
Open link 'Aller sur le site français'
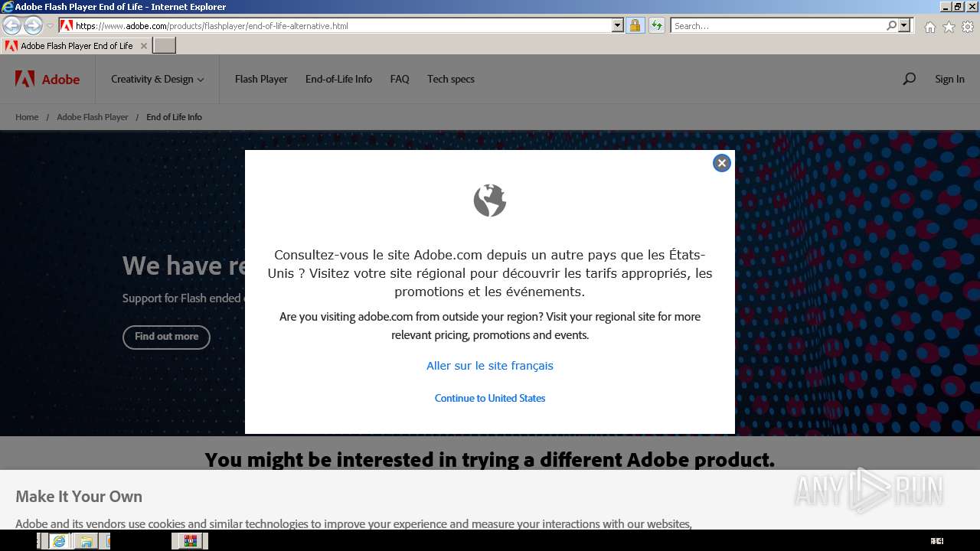[490, 366]
